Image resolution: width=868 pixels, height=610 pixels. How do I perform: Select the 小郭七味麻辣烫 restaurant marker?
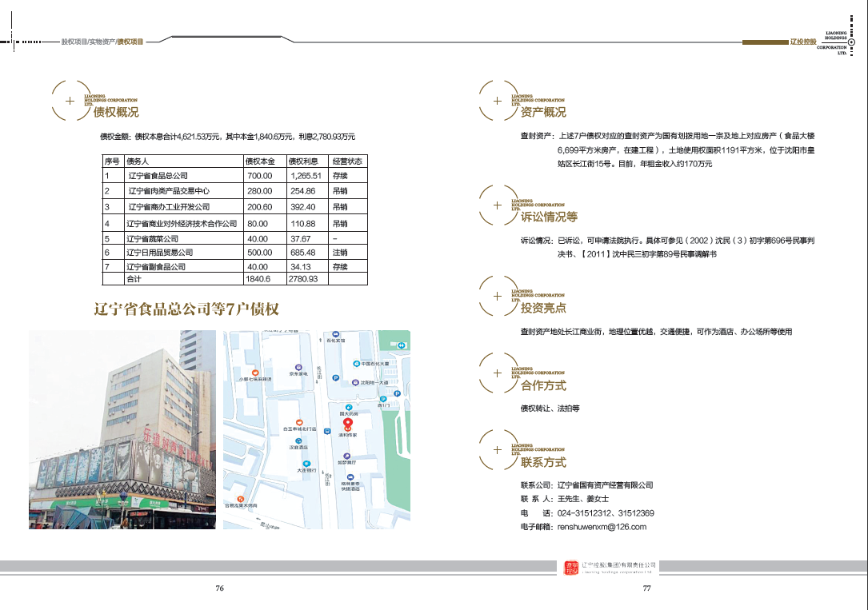pos(255,373)
